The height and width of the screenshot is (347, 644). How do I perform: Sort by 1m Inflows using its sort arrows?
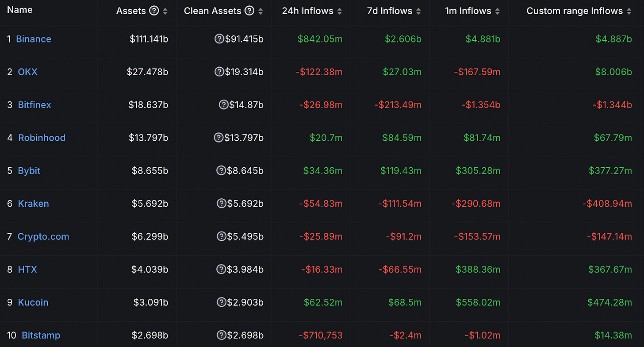tap(498, 12)
